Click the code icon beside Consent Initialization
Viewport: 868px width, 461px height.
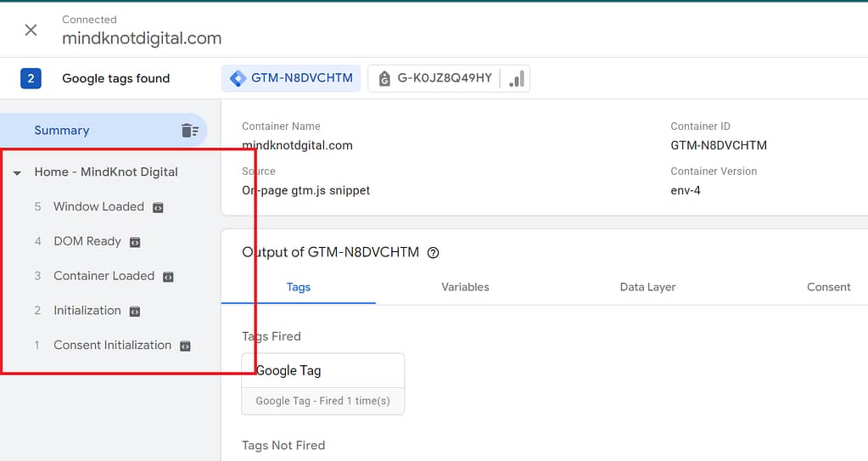[x=185, y=346]
